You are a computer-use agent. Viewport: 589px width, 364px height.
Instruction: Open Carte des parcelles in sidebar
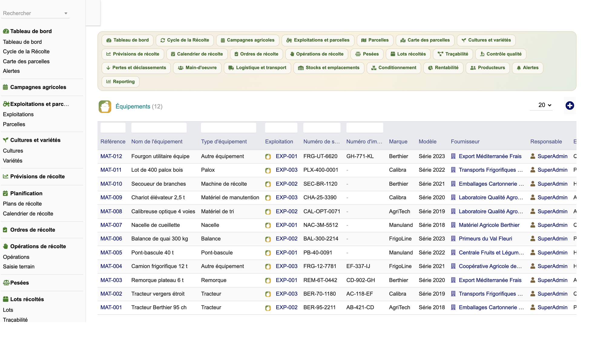click(x=26, y=61)
